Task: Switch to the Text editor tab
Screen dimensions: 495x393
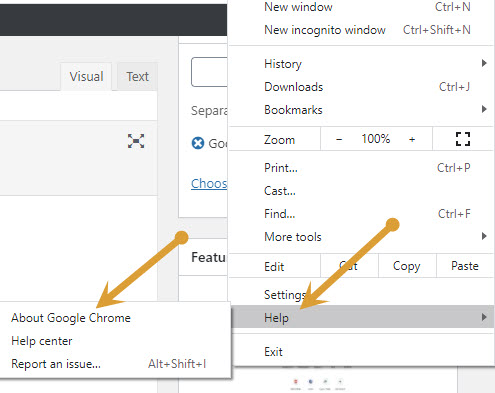Action: point(137,77)
